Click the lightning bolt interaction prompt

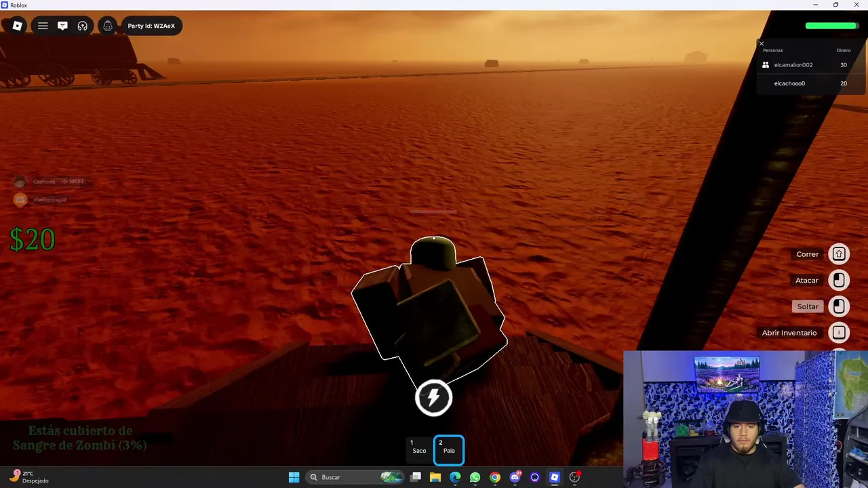(x=433, y=397)
